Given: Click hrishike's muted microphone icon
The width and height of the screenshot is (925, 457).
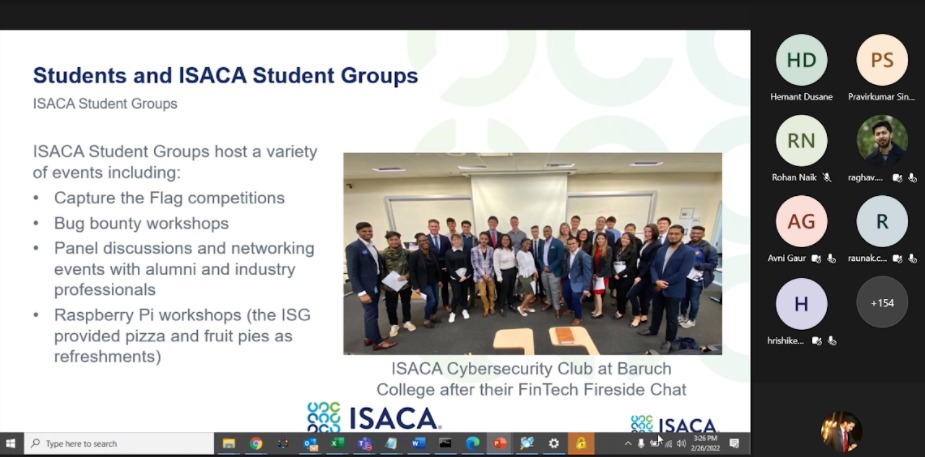Looking at the screenshot, I should (x=832, y=340).
